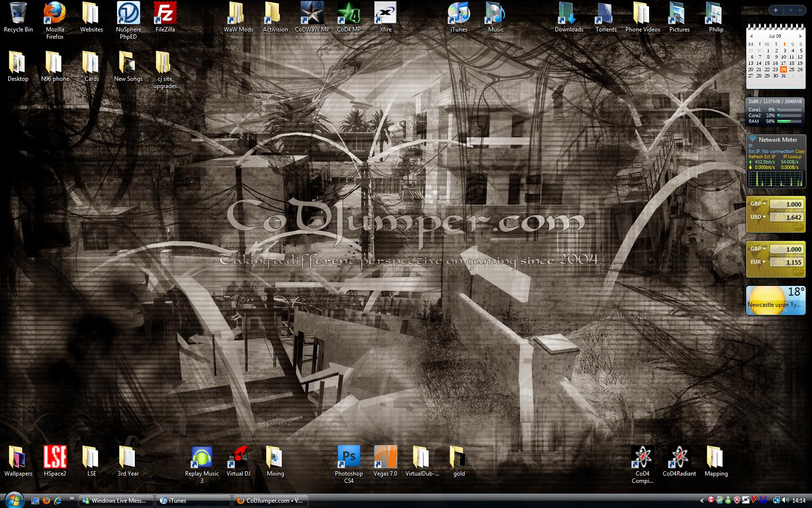This screenshot has height=508, width=812.
Task: Open volume control in system tray
Action: pos(786,500)
